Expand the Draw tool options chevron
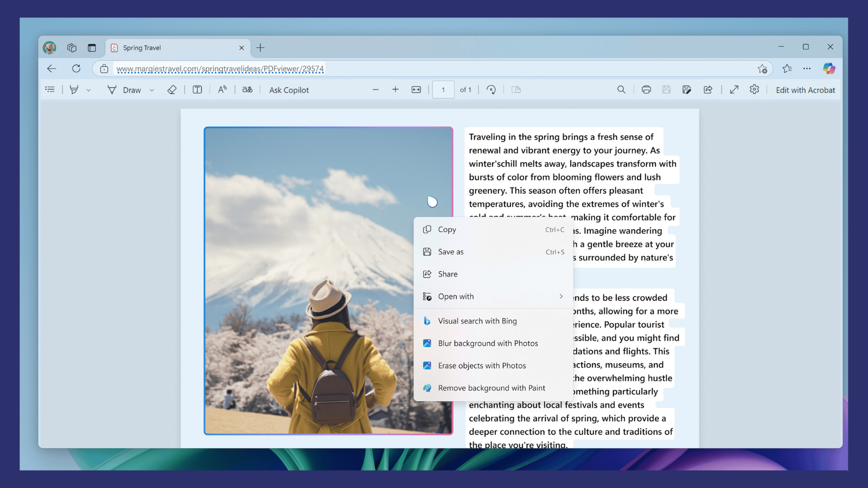 (152, 91)
